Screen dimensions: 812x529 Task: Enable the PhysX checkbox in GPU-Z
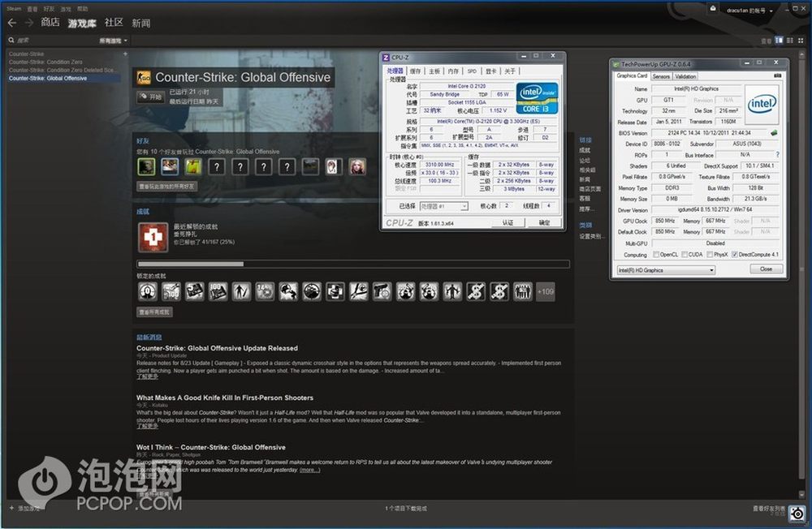click(x=710, y=254)
